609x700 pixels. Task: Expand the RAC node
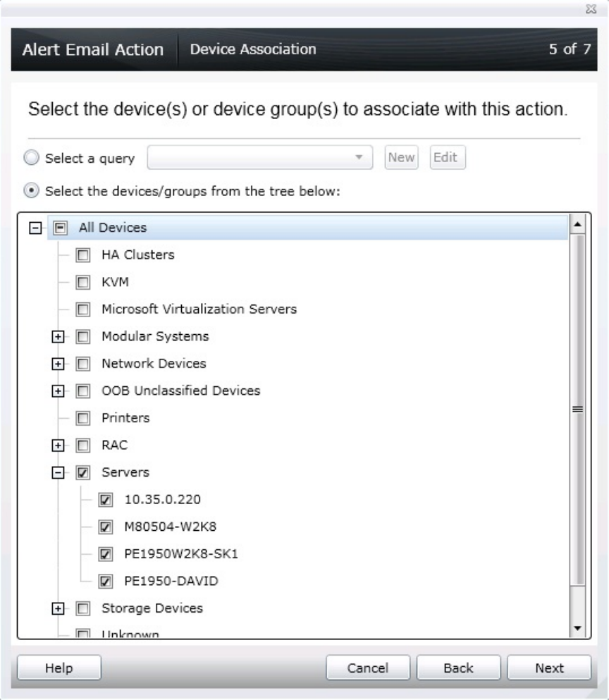click(58, 445)
